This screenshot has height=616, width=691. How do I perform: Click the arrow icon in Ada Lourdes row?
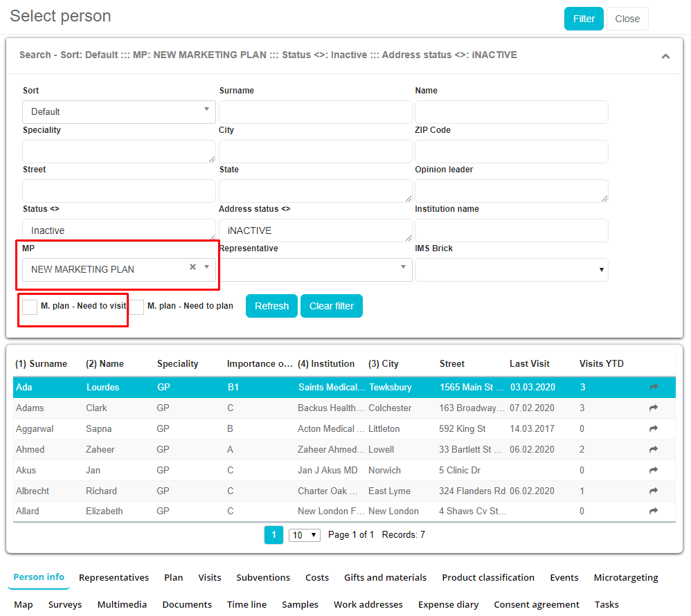tap(654, 388)
